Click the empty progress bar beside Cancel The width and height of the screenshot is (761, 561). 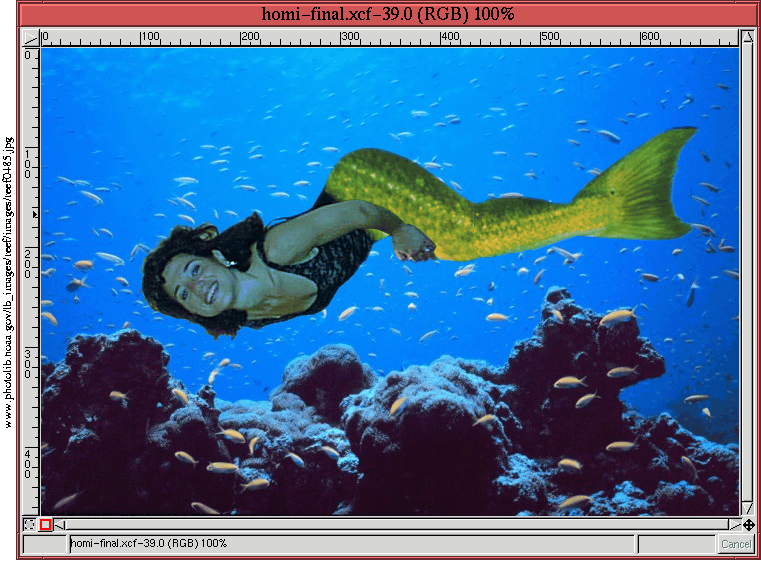point(676,543)
